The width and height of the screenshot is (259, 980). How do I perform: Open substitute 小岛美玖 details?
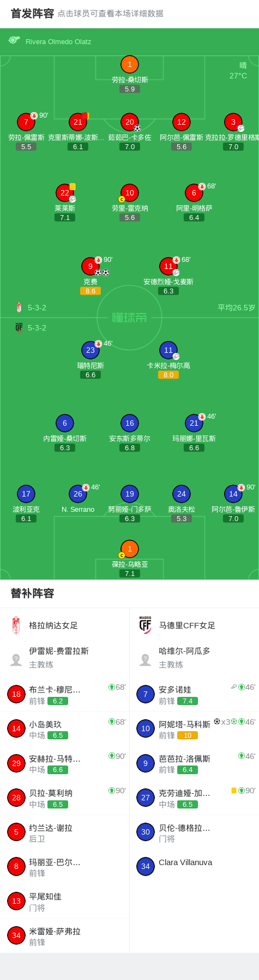(64, 728)
